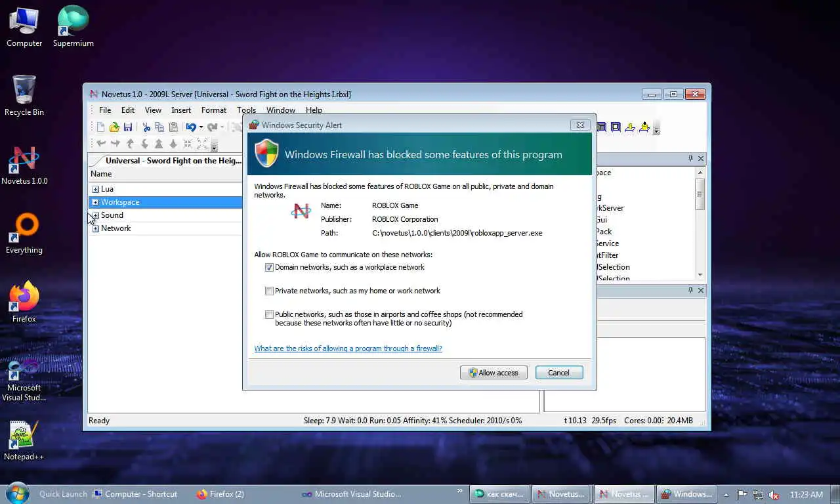Open the Supermium desktop icon
The image size is (840, 504).
pos(73,27)
